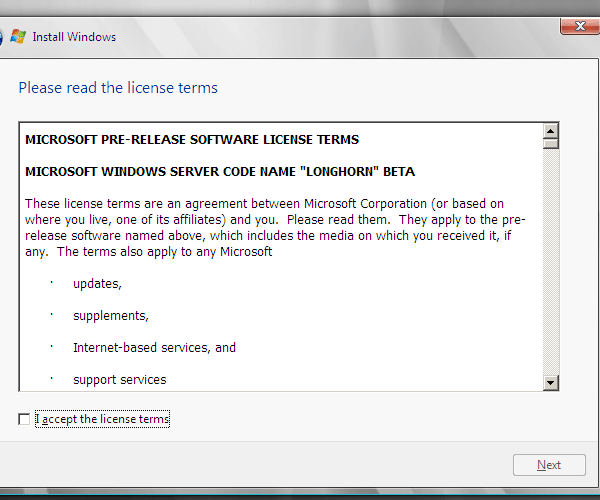Viewport: 600px width, 500px height.
Task: Click the 'LONGHORN" BETA' heading line
Action: (220, 172)
